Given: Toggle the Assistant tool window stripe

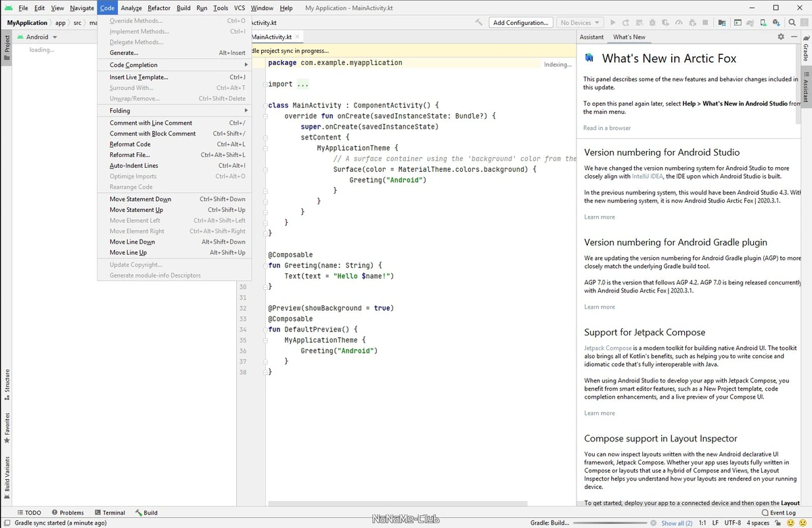Looking at the screenshot, I should pyautogui.click(x=806, y=86).
